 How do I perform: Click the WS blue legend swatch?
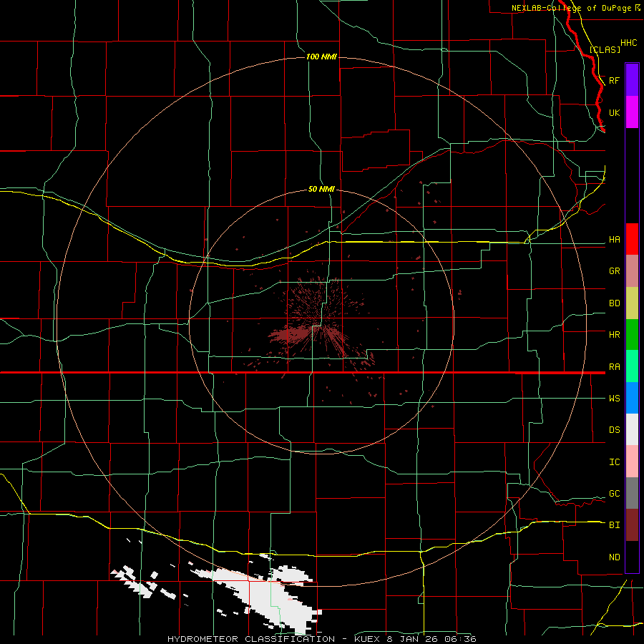(632, 398)
